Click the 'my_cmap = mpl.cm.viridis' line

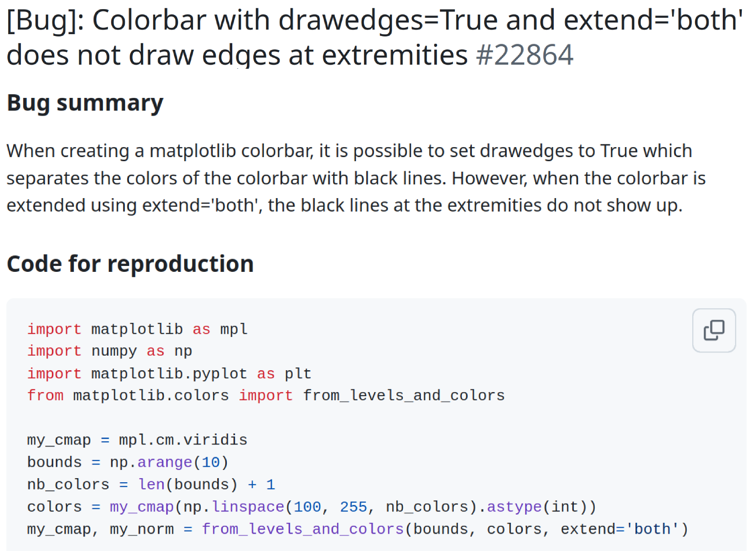(137, 440)
